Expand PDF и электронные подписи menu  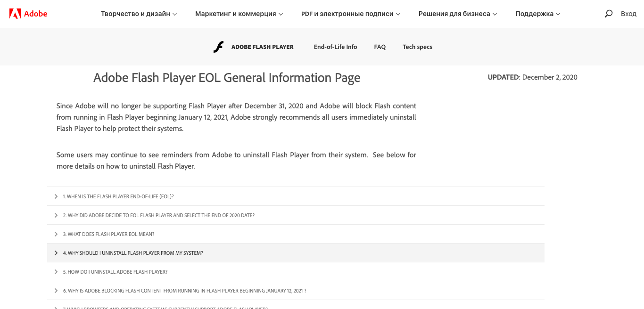[x=350, y=14]
